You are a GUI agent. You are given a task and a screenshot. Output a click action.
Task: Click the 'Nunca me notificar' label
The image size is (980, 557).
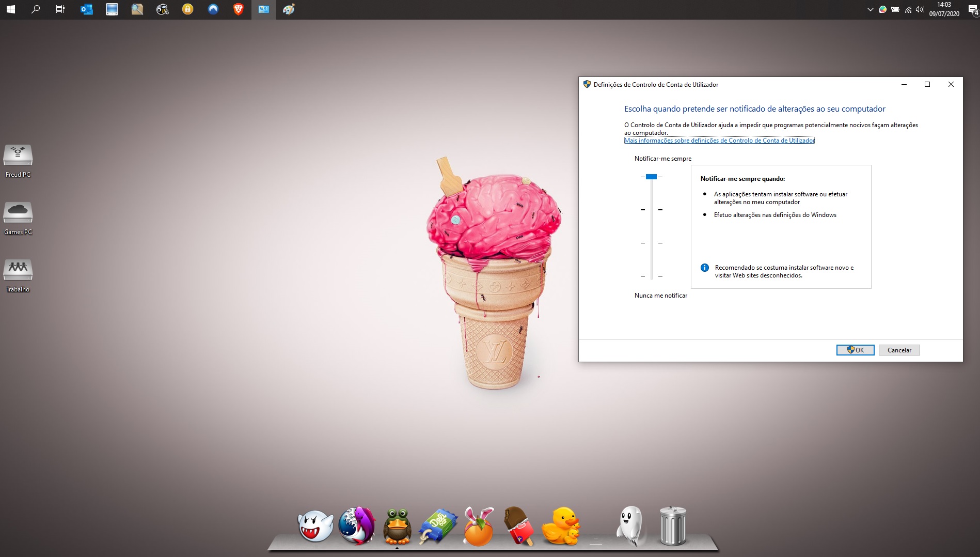[x=661, y=296]
